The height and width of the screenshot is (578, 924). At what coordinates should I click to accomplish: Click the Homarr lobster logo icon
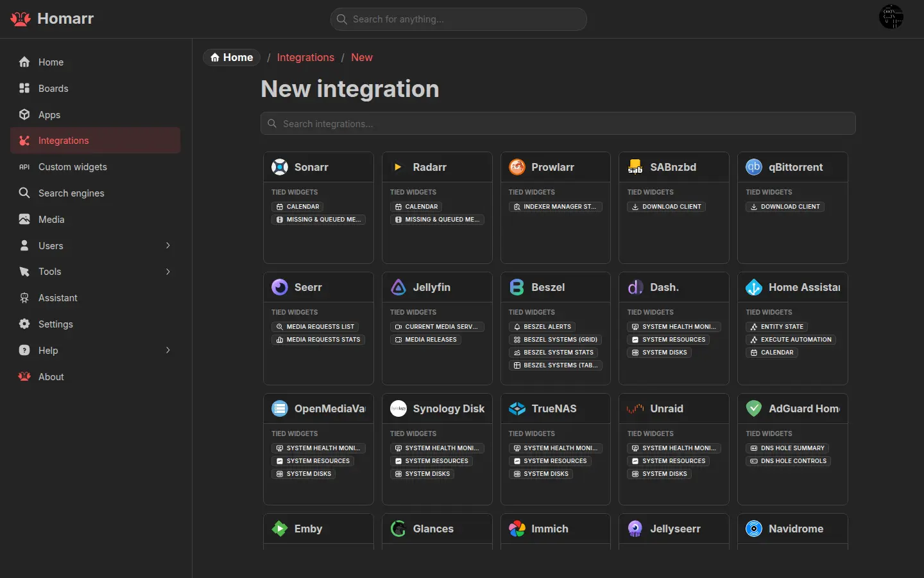(x=21, y=19)
